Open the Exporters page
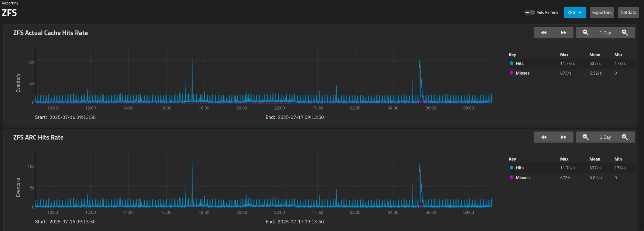Image resolution: width=644 pixels, height=231 pixels. coord(602,13)
